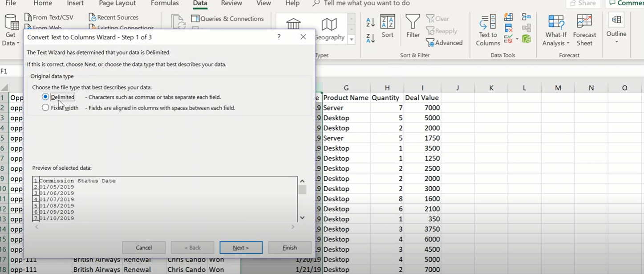Click the Comments button

[625, 3]
